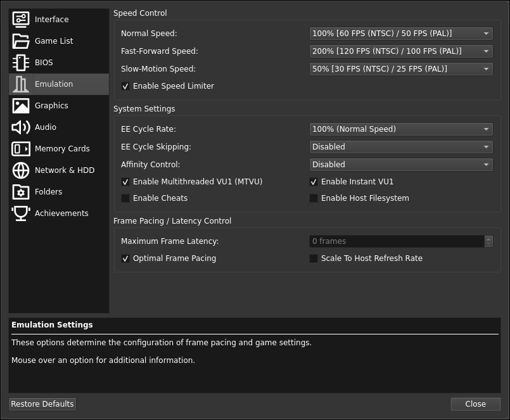
Task: Select the BIOS settings icon
Action: pos(21,62)
